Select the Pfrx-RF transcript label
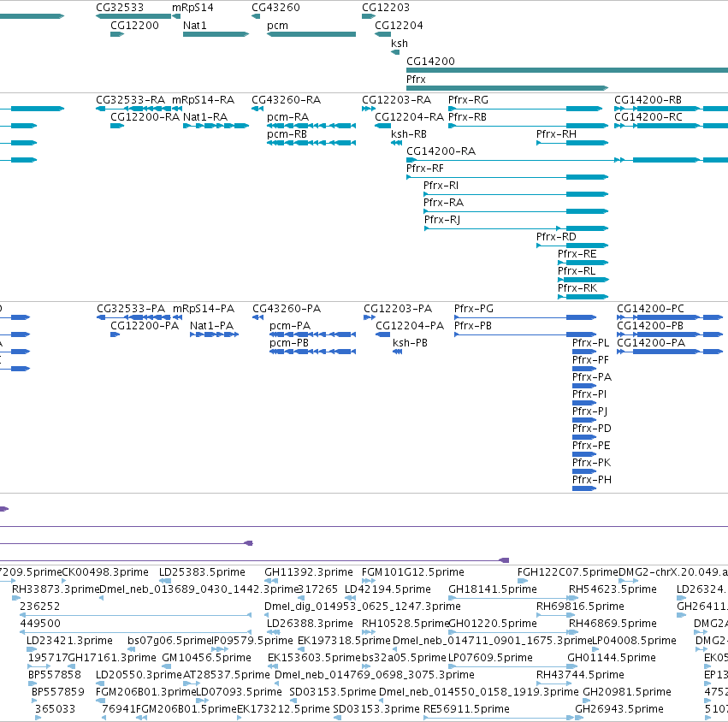Screen dimensions: 728x722 coord(425,169)
